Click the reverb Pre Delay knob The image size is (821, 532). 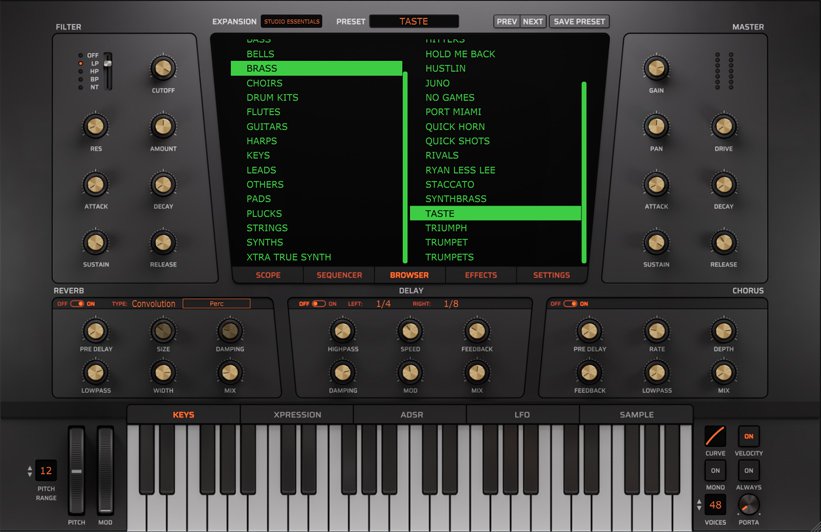[95, 330]
